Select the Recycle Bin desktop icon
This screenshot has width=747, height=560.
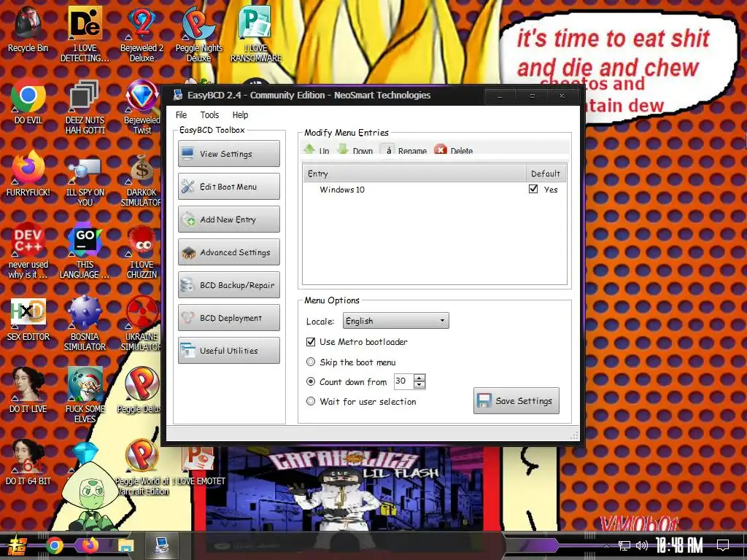[x=28, y=29]
